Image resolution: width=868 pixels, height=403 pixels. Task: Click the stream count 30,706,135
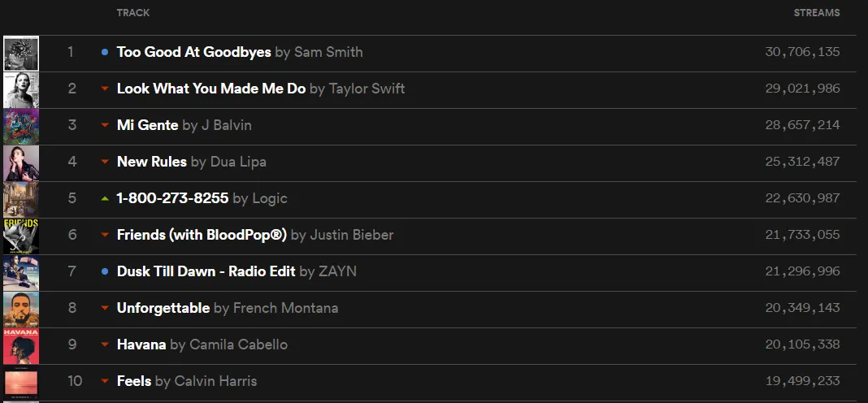[802, 52]
